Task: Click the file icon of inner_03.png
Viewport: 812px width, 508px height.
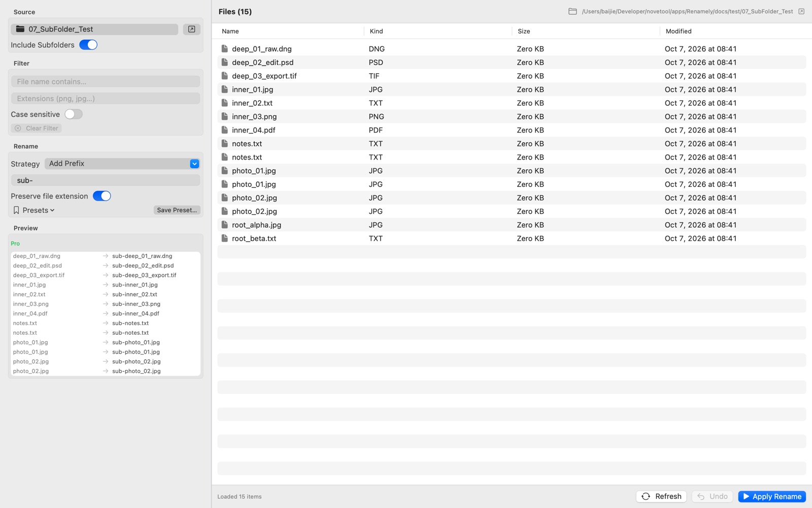Action: (x=224, y=116)
